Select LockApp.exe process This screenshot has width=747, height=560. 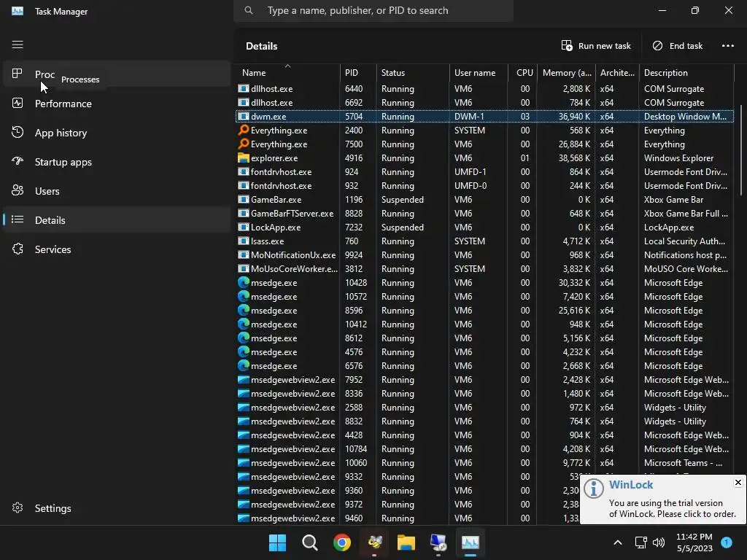click(484, 227)
